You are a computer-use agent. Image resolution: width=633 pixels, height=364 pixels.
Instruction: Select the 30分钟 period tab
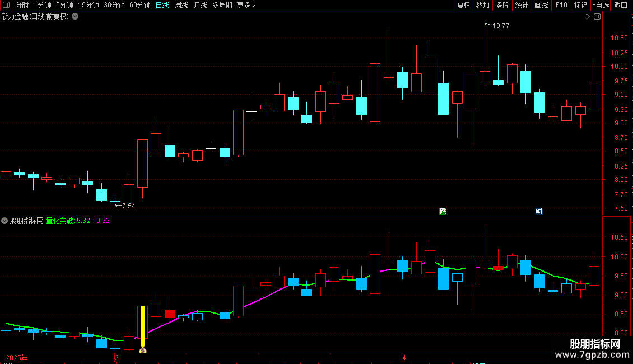pos(114,5)
